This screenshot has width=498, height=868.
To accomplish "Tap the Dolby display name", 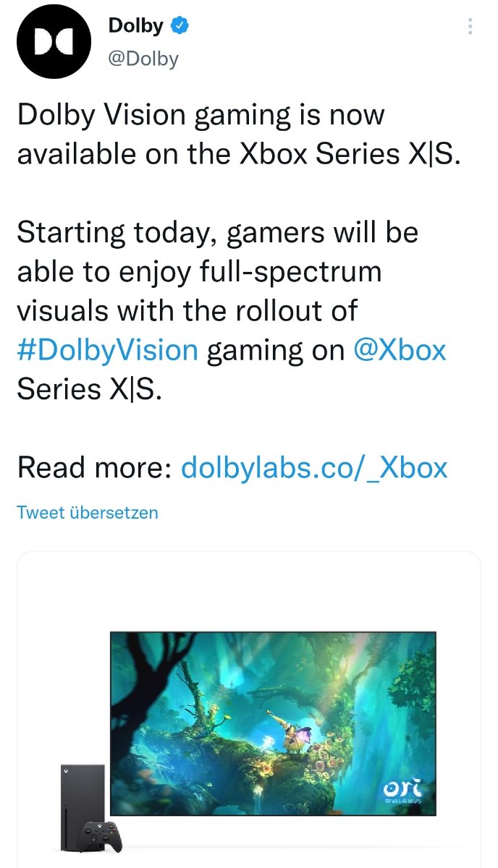I will tap(135, 26).
